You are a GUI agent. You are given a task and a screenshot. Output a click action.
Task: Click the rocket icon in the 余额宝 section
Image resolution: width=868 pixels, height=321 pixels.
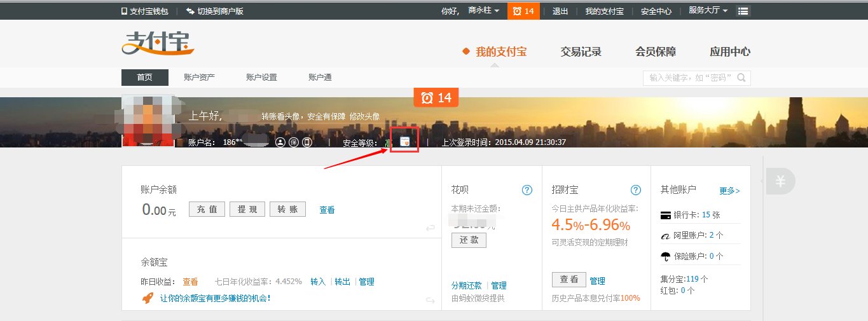tap(148, 297)
